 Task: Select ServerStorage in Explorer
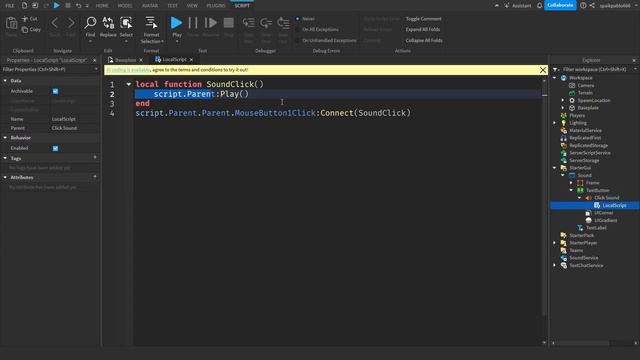click(x=584, y=160)
